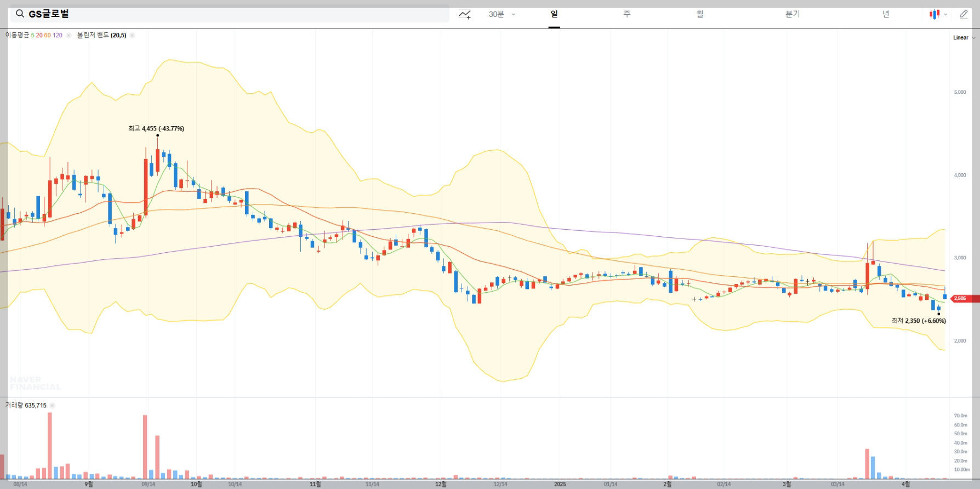Click the 10.00m volume axis label
This screenshot has width=980, height=489.
click(x=962, y=470)
